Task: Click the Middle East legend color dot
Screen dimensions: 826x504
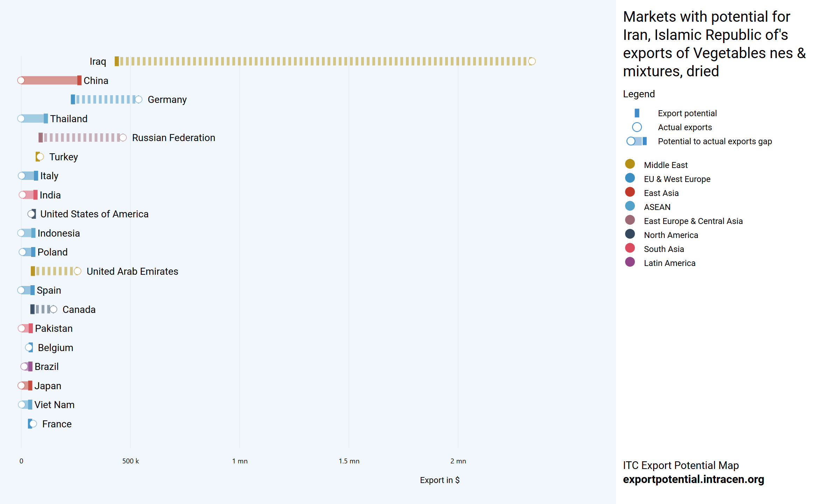Action: 630,164
